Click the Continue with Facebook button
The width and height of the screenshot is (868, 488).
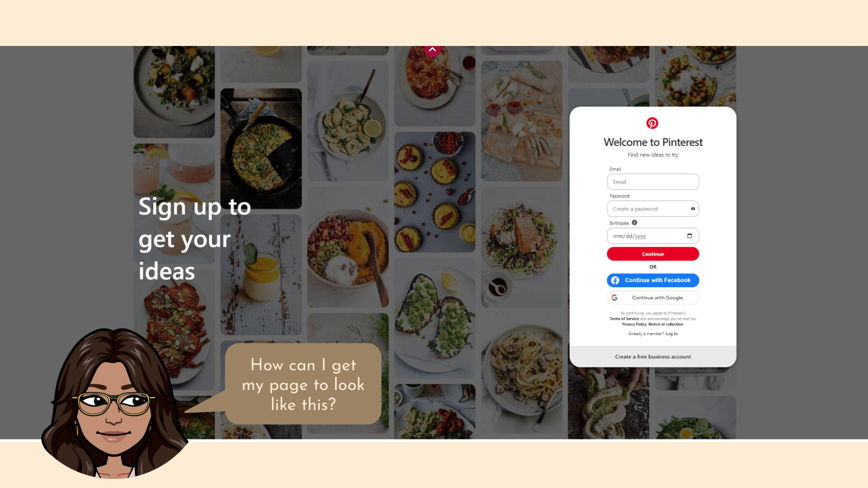(653, 280)
